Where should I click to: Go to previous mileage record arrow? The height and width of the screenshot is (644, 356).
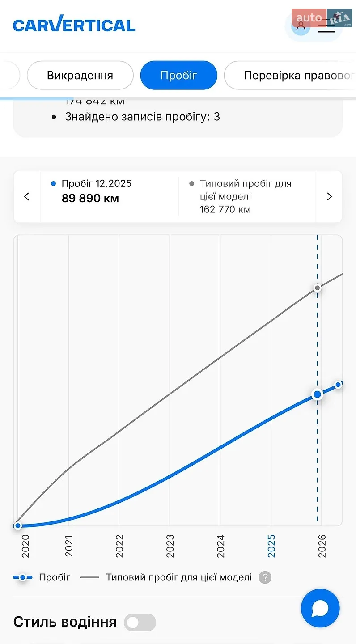pyautogui.click(x=27, y=196)
